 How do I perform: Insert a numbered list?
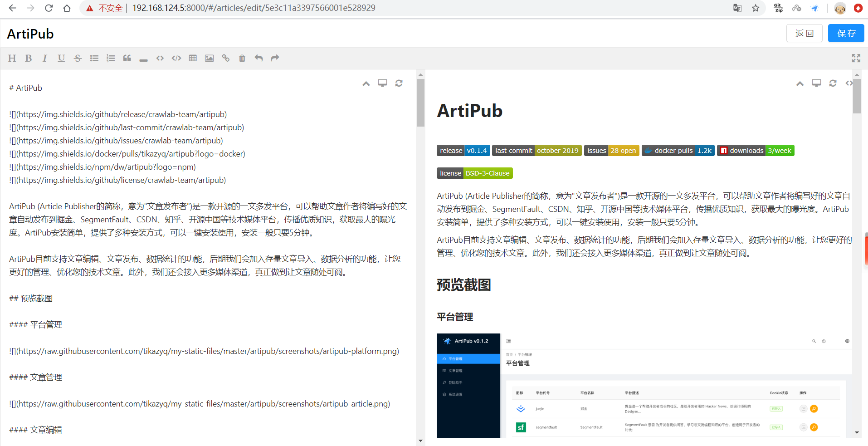[111, 58]
